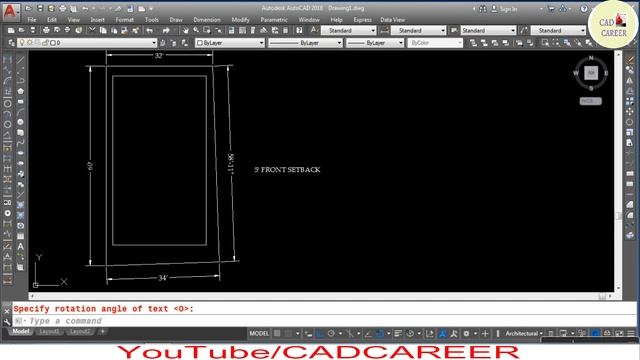The height and width of the screenshot is (360, 640).
Task: Open the Dimension menu
Action: pos(207,20)
